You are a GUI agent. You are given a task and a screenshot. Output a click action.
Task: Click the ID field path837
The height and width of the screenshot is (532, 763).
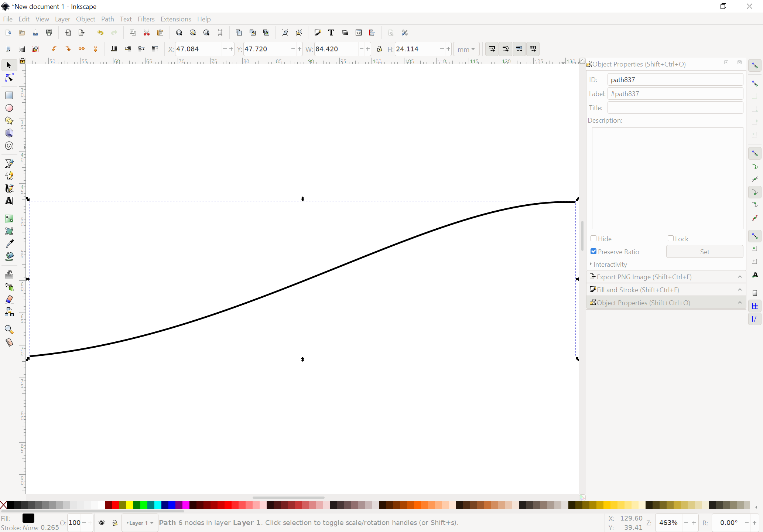pos(675,79)
